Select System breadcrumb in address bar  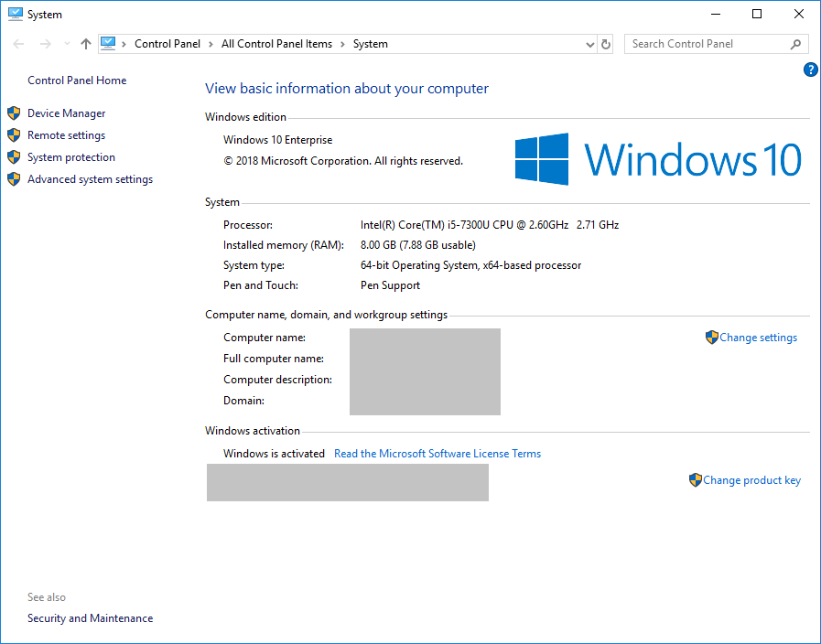370,44
